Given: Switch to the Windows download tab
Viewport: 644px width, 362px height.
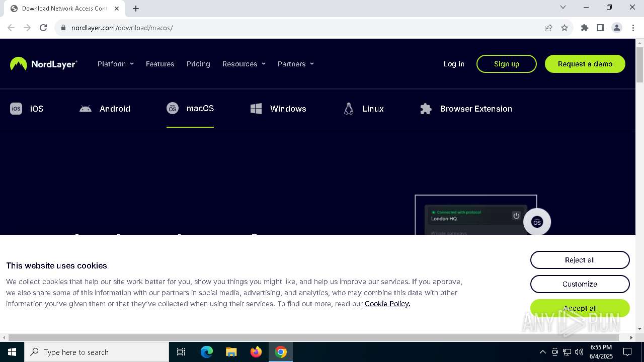Looking at the screenshot, I should point(278,109).
